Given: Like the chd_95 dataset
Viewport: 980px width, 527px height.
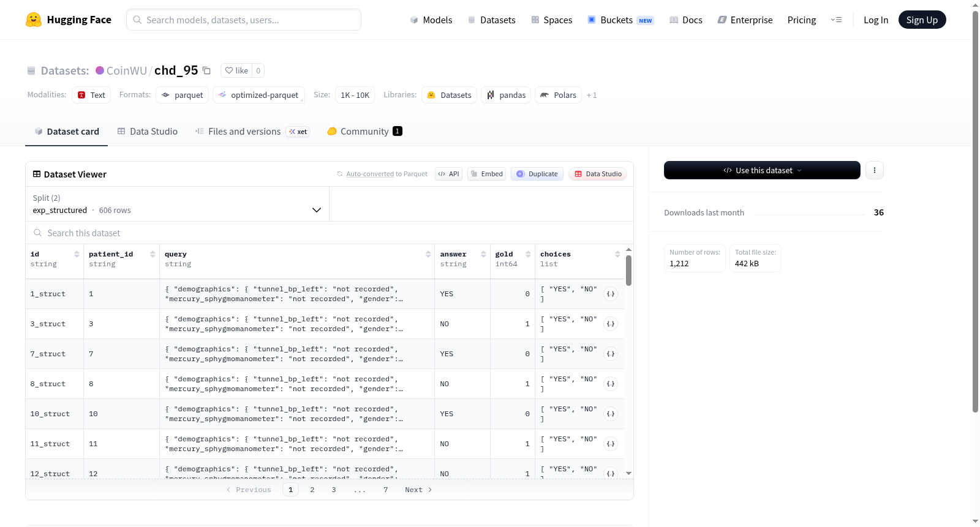Looking at the screenshot, I should [236, 71].
